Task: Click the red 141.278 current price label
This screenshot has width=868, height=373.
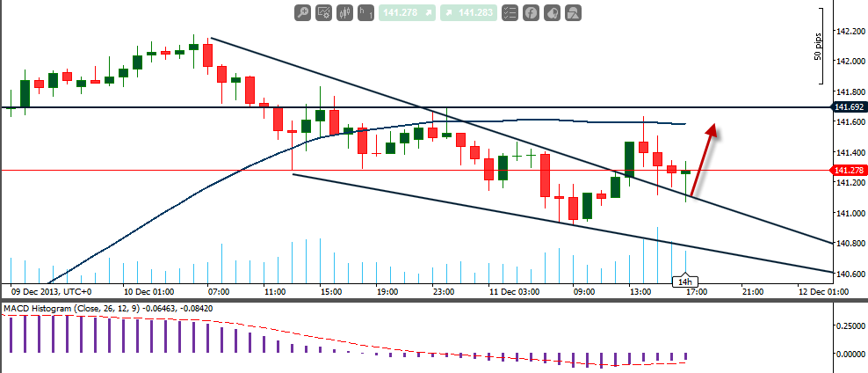Action: (850, 170)
